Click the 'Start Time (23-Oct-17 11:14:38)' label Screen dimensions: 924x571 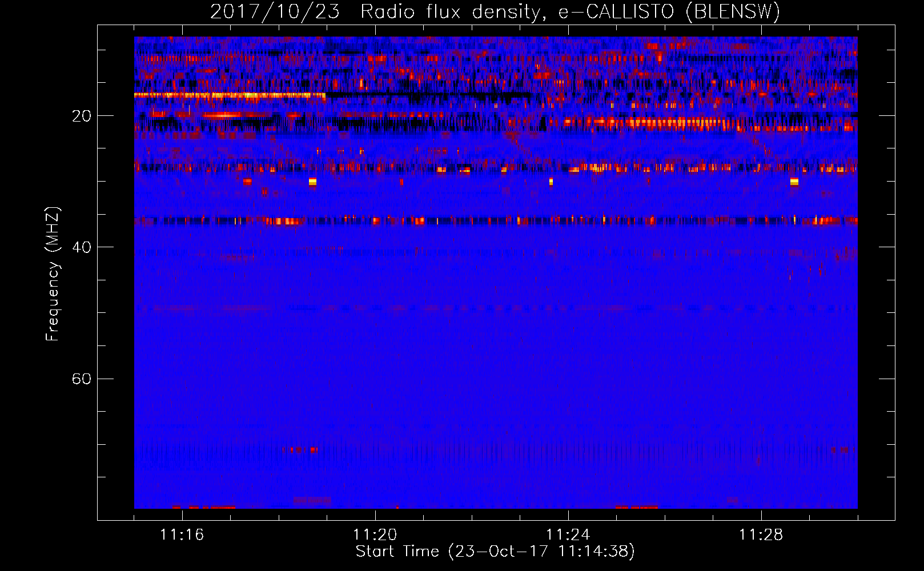coord(495,552)
